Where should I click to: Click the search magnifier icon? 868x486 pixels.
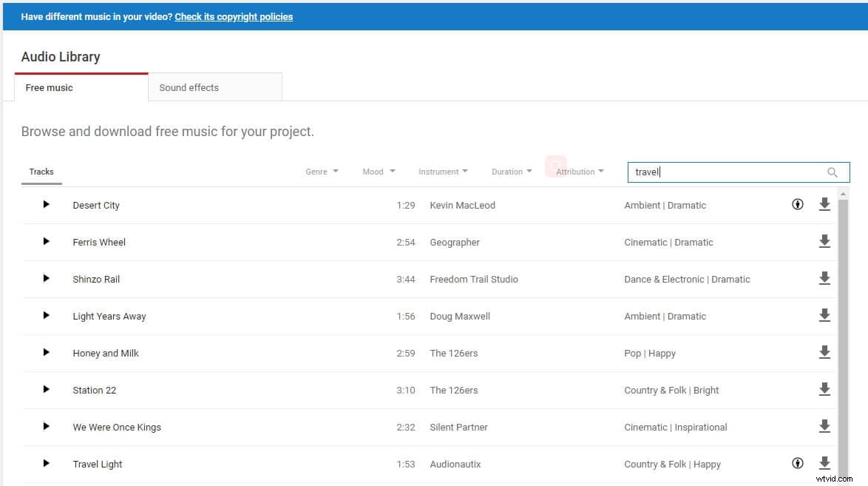(833, 172)
